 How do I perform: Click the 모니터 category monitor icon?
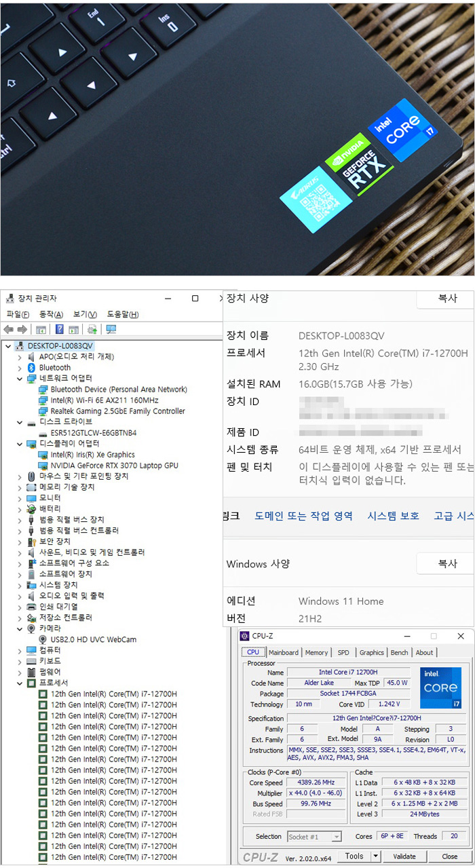coord(31,497)
